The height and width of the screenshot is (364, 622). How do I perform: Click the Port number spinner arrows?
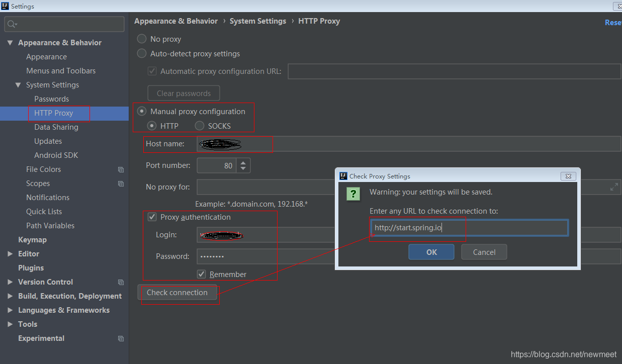pyautogui.click(x=243, y=165)
